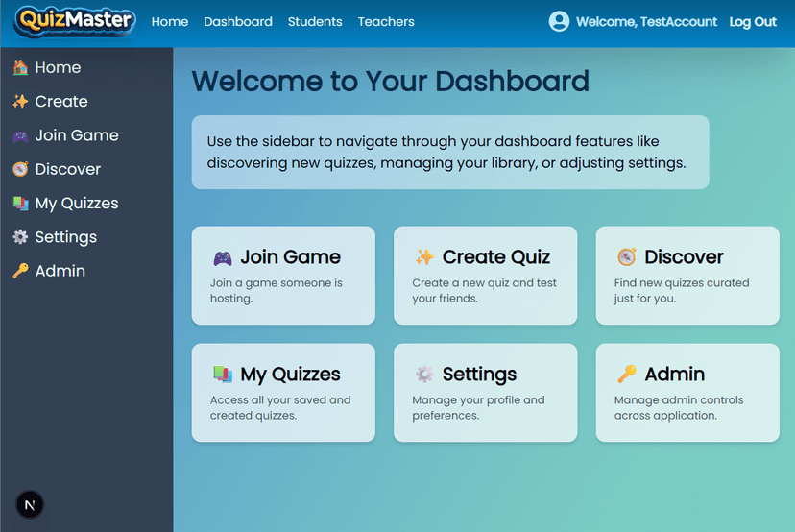This screenshot has height=532, width=795.
Task: Click the gear icon in sidebar
Action: click(x=20, y=237)
